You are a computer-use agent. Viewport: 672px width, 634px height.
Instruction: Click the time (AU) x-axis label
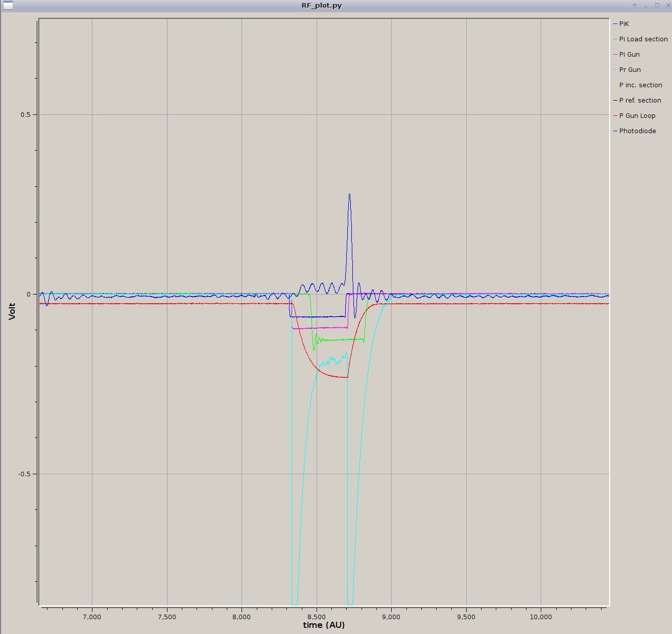(324, 625)
